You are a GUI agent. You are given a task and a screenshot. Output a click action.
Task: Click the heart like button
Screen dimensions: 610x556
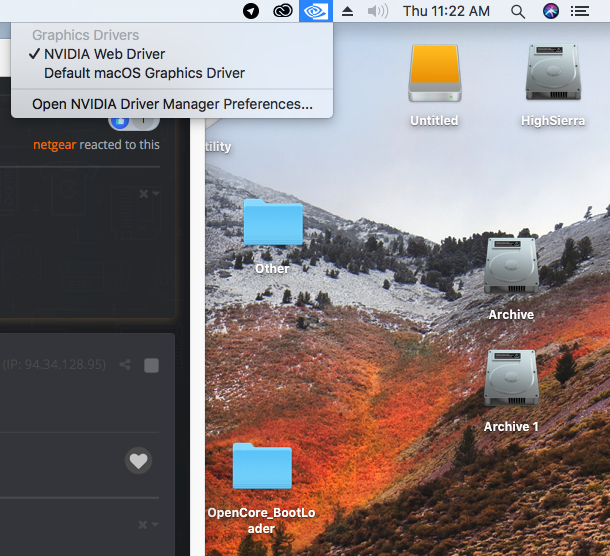[138, 461]
